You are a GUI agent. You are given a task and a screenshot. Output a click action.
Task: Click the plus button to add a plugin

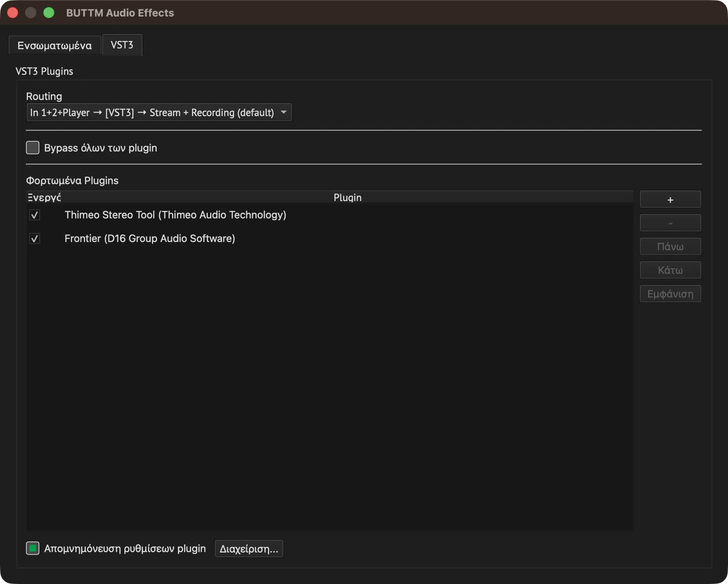(670, 200)
